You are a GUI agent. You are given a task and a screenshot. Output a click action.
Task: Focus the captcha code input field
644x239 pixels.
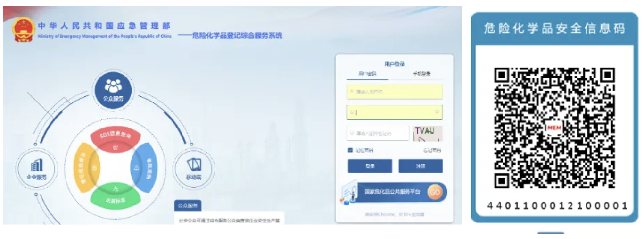(378, 133)
